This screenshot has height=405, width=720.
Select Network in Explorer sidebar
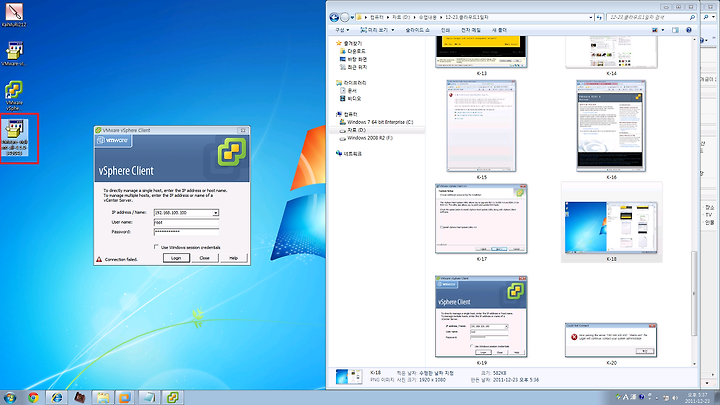[349, 153]
